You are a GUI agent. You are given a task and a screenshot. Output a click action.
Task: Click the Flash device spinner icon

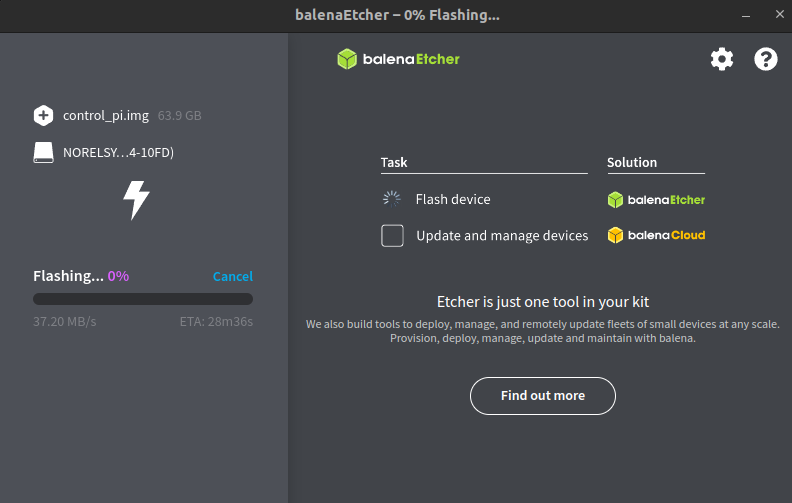(x=392, y=199)
